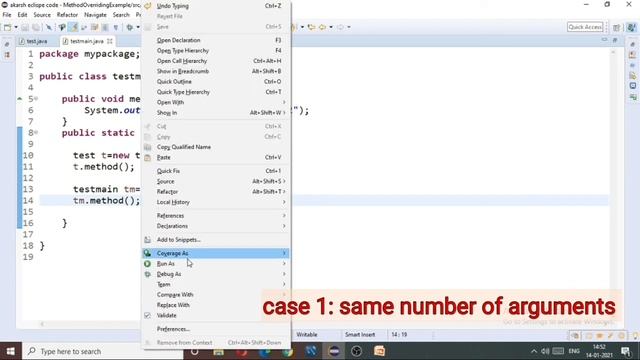The height and width of the screenshot is (360, 640).
Task: Open the notification center in system tray
Action: coord(626,351)
